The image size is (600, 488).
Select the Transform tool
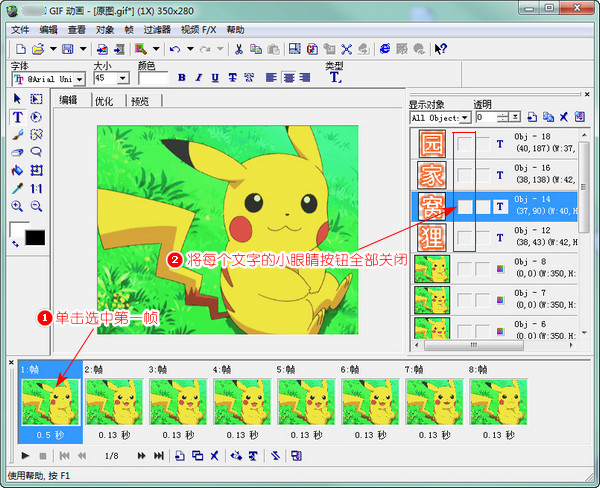(36, 170)
